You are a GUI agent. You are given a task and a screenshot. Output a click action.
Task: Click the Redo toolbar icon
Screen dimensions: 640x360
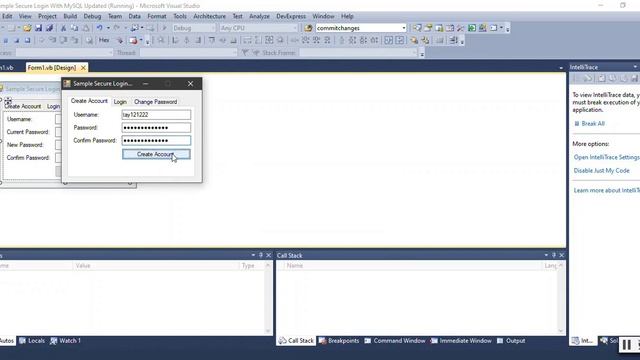[117, 28]
